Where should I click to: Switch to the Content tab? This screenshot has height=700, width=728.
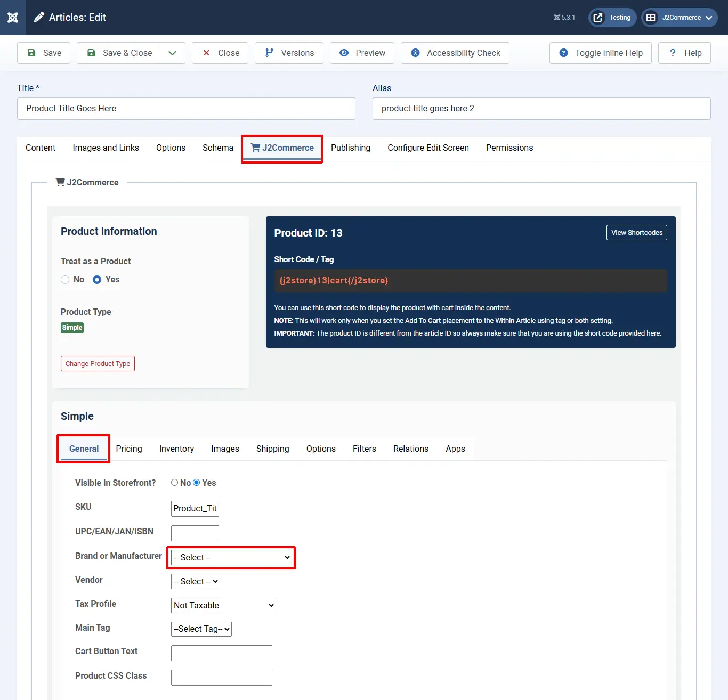(41, 148)
